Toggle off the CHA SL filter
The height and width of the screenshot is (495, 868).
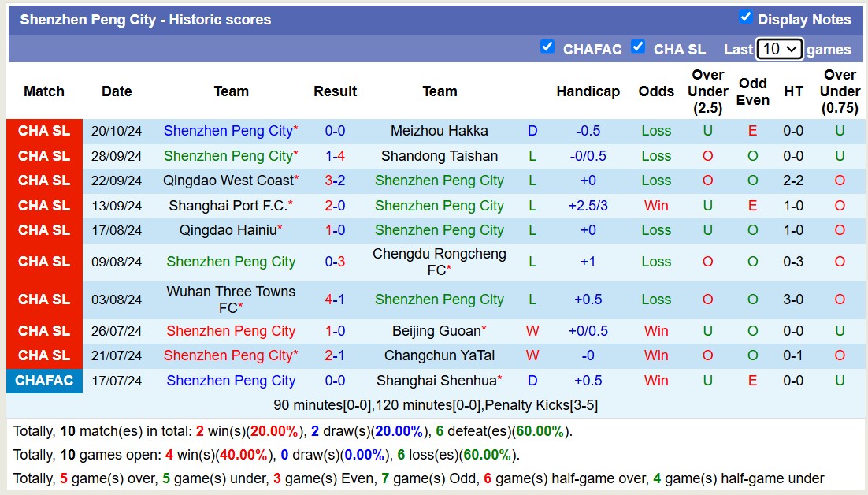[x=638, y=47]
